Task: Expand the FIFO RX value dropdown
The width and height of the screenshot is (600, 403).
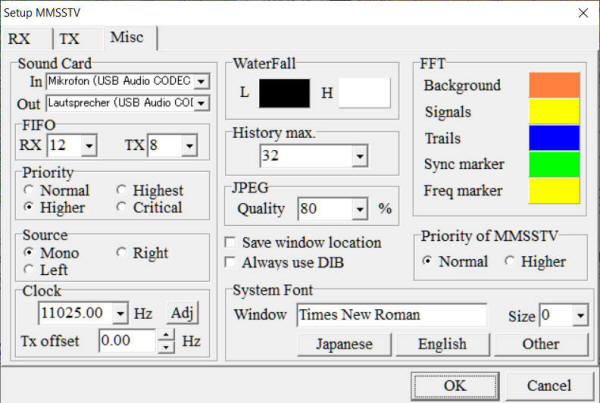Action: pos(87,147)
